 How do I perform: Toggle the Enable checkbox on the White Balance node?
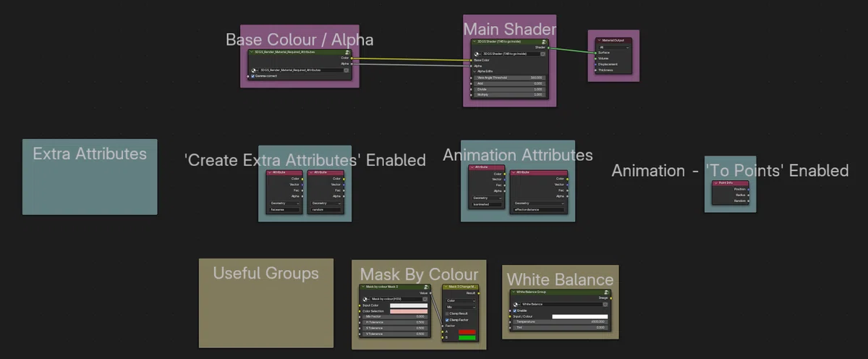514,311
